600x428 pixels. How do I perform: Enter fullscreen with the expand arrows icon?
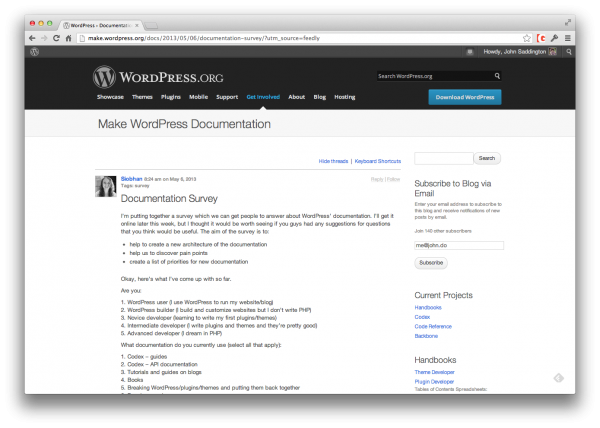pos(568,23)
